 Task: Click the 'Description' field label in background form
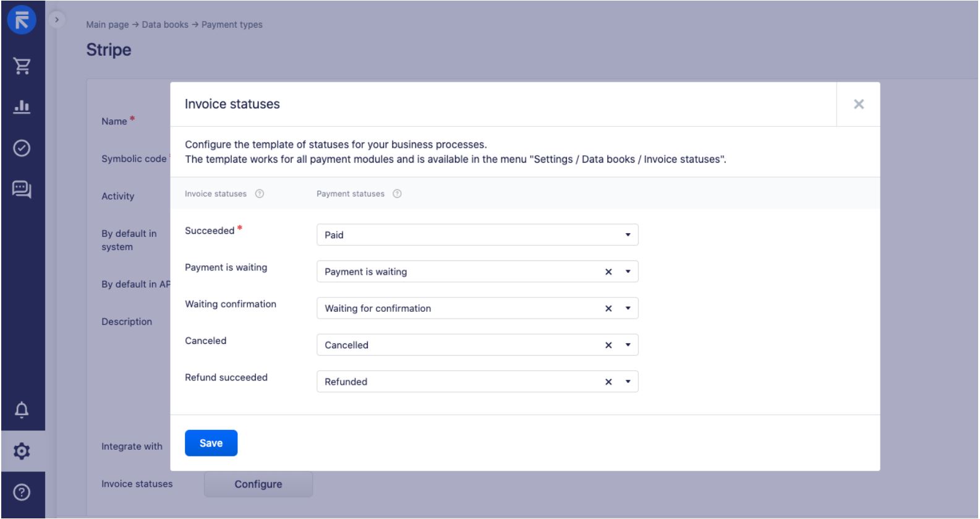coord(127,322)
